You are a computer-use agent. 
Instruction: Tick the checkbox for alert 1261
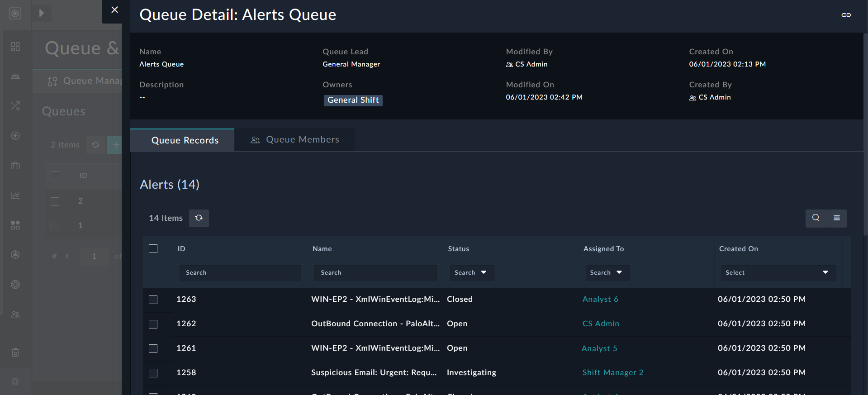tap(153, 349)
